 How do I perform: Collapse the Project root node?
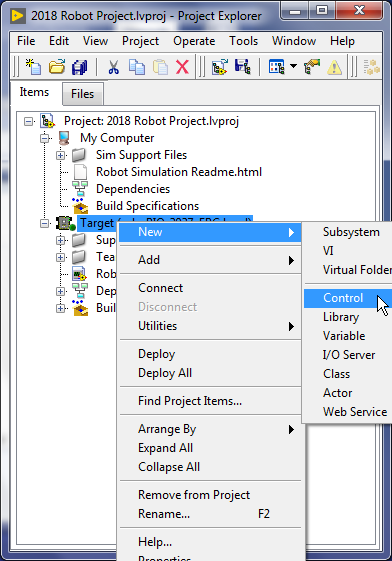28,122
